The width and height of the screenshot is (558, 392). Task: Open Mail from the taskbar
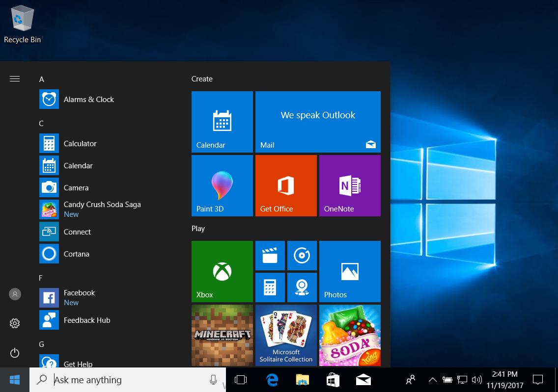coord(363,380)
